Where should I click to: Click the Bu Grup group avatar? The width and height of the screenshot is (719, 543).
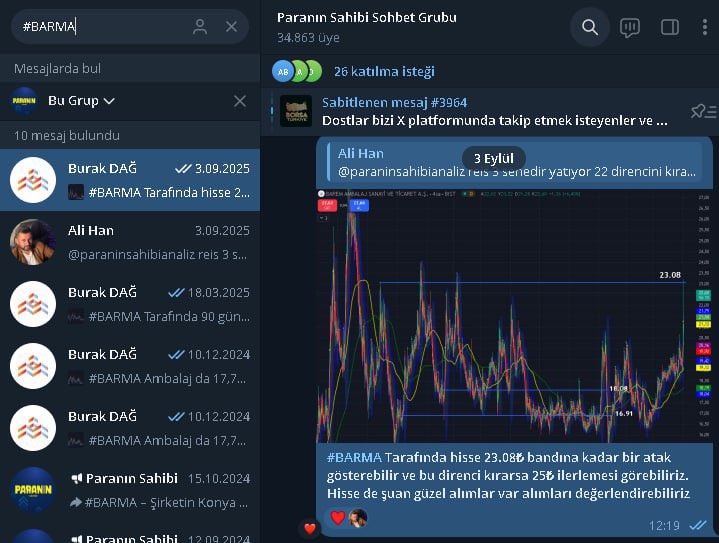tap(24, 100)
